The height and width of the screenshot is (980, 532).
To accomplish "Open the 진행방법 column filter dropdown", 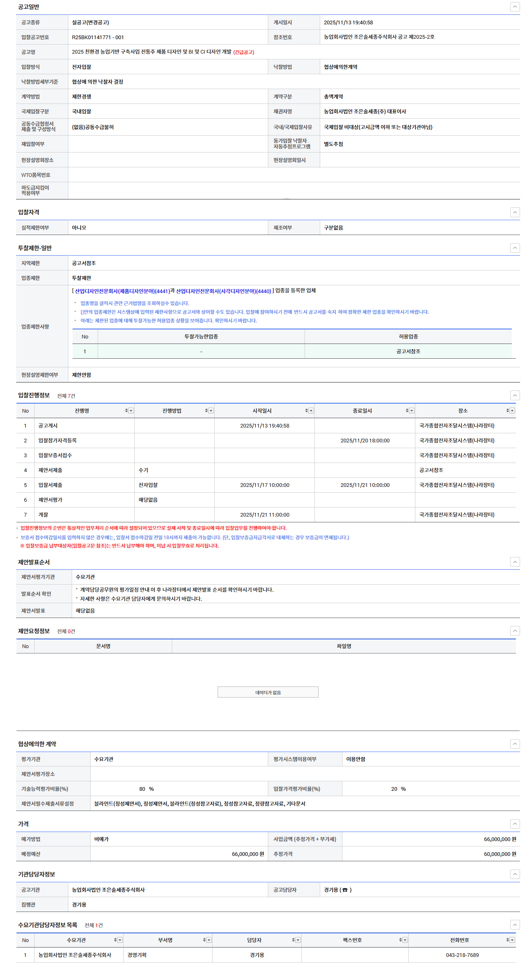I will [x=211, y=411].
